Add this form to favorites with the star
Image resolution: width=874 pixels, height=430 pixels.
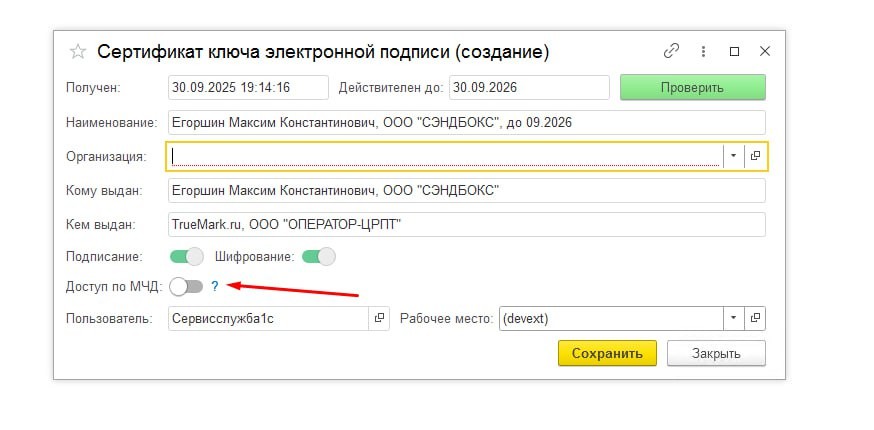pyautogui.click(x=77, y=52)
